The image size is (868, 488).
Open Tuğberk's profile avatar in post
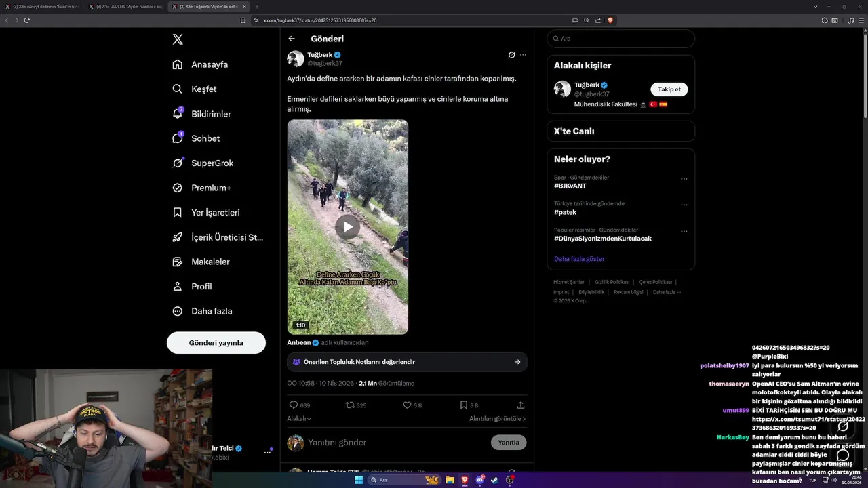click(x=296, y=59)
